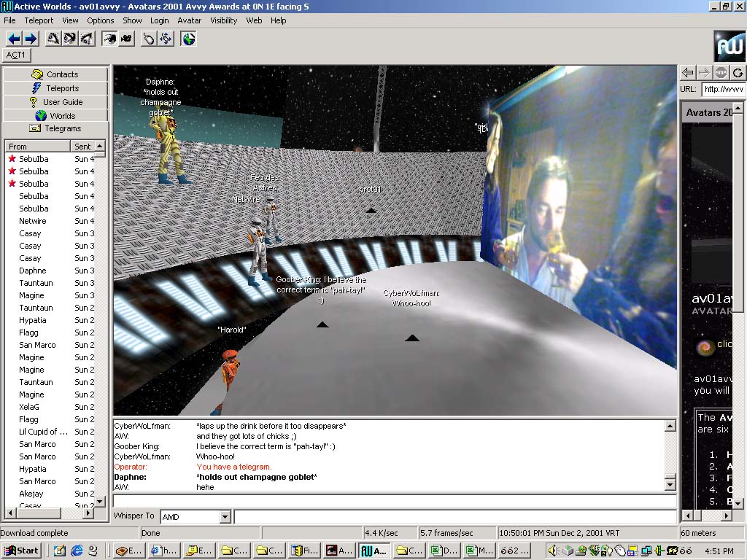
Task: Switch to third person camera view
Action: 126,39
